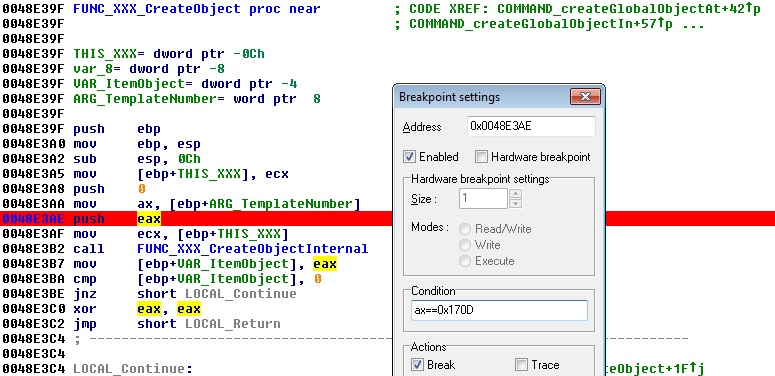Click the 'sub esp, 0Ch' instruction
The width and height of the screenshot is (775, 376).
[137, 159]
